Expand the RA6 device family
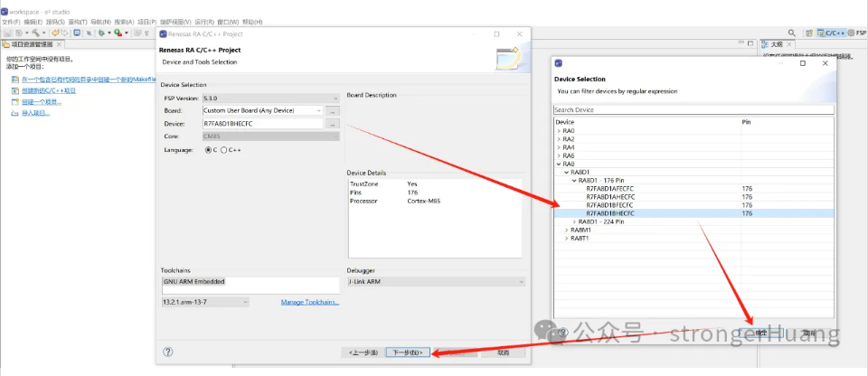Screen dimensions: 868x376 (559, 155)
